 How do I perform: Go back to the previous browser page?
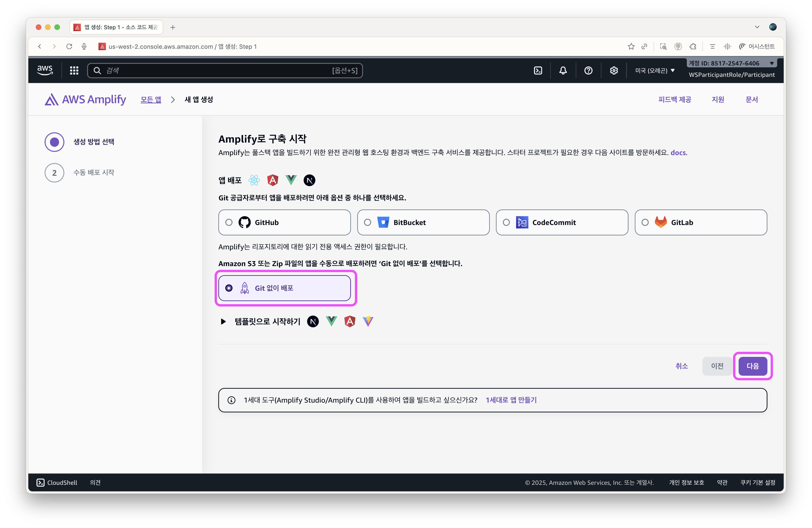pyautogui.click(x=39, y=46)
